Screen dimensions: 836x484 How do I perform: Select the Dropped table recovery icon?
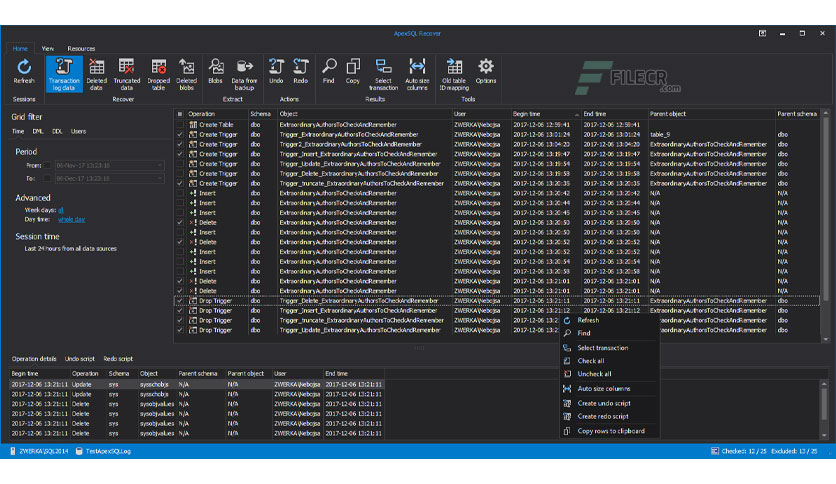tap(158, 74)
